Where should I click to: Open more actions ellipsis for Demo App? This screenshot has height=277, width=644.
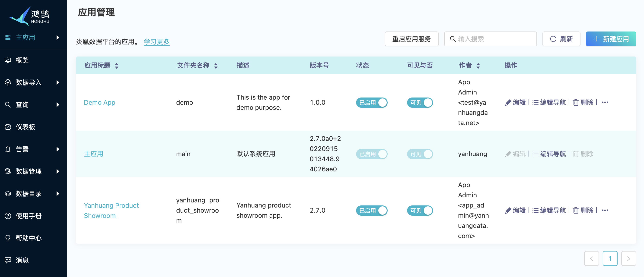pyautogui.click(x=605, y=102)
